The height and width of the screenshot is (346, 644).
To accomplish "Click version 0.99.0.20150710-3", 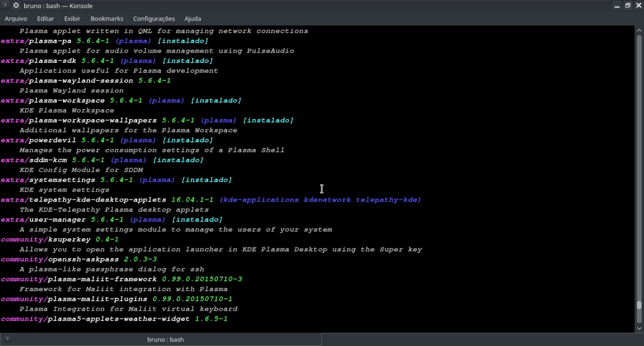I will (x=202, y=279).
